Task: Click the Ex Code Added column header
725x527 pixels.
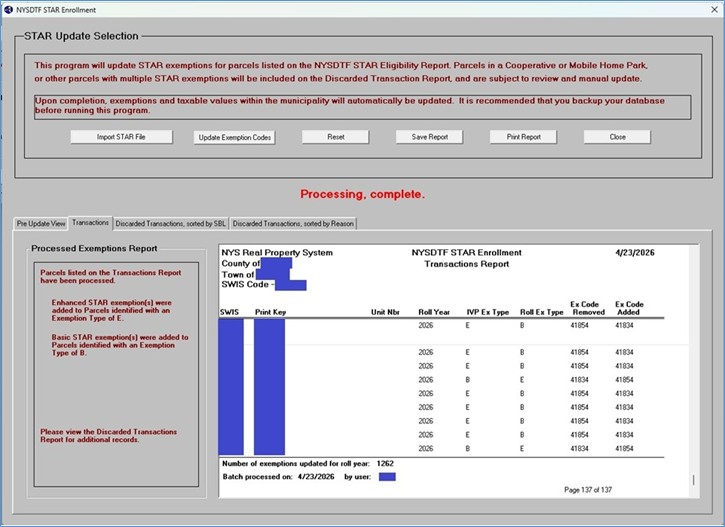Action: (629, 308)
